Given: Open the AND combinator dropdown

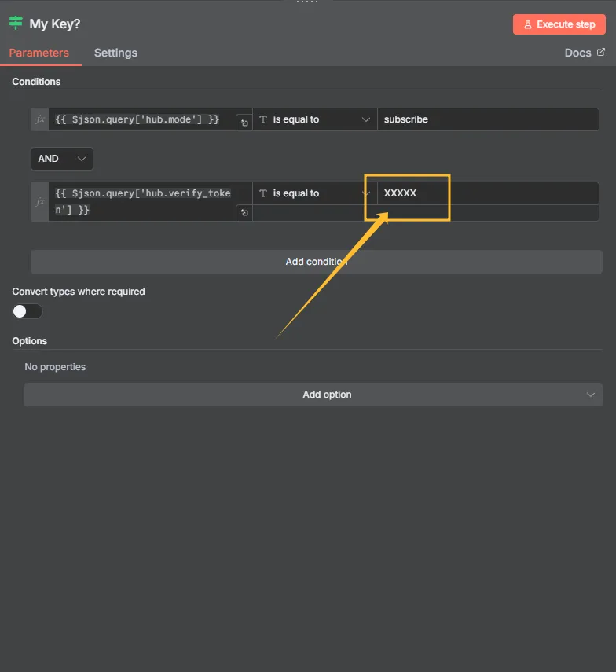Looking at the screenshot, I should click(x=61, y=158).
